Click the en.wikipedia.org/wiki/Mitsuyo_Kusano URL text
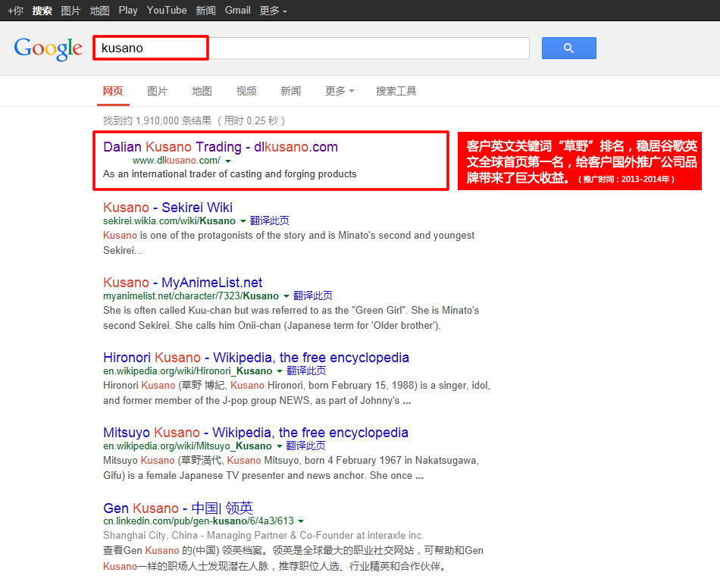This screenshot has width=720, height=588. point(187,446)
